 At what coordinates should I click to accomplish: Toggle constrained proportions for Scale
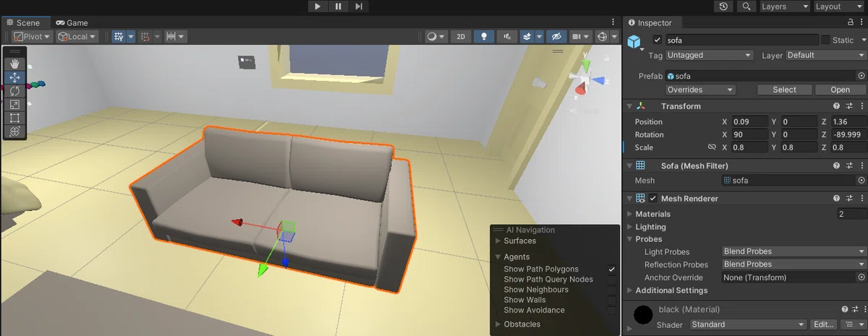pyautogui.click(x=712, y=147)
